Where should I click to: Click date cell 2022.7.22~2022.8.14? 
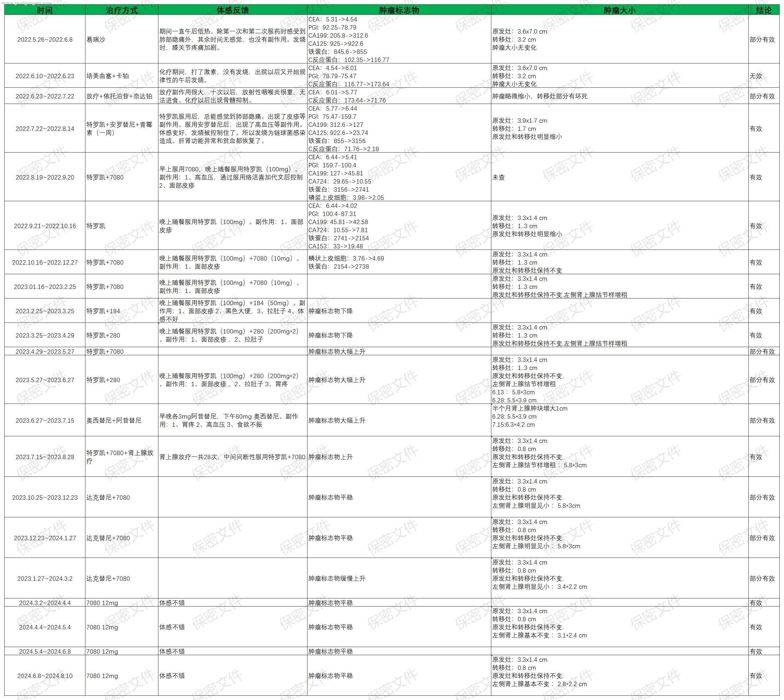click(45, 129)
